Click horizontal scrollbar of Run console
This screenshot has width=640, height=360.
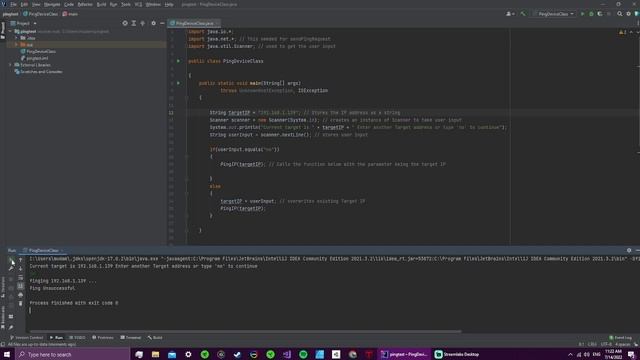[246, 331]
